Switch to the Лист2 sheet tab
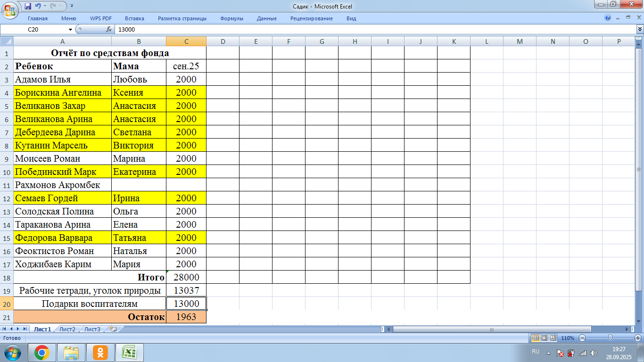 pos(67,329)
